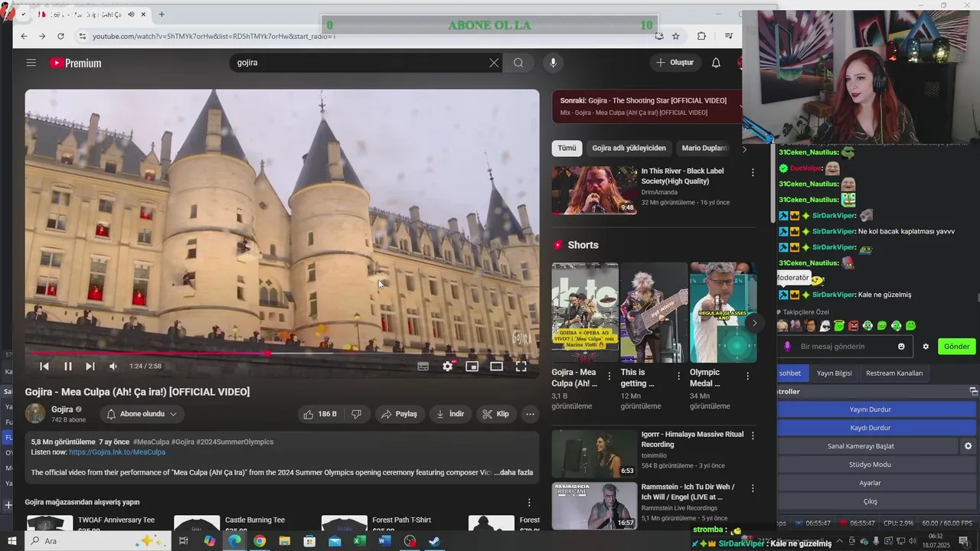The width and height of the screenshot is (980, 551).
Task: Stop stream with Yayını Durdur
Action: [x=871, y=409]
